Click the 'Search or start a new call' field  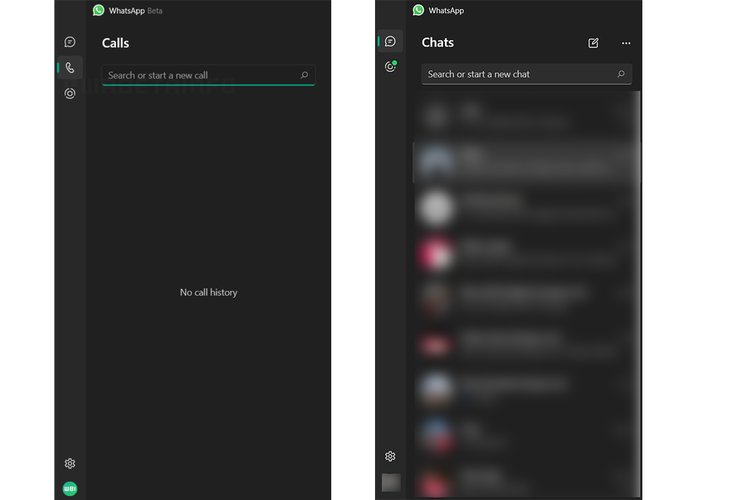pos(200,75)
